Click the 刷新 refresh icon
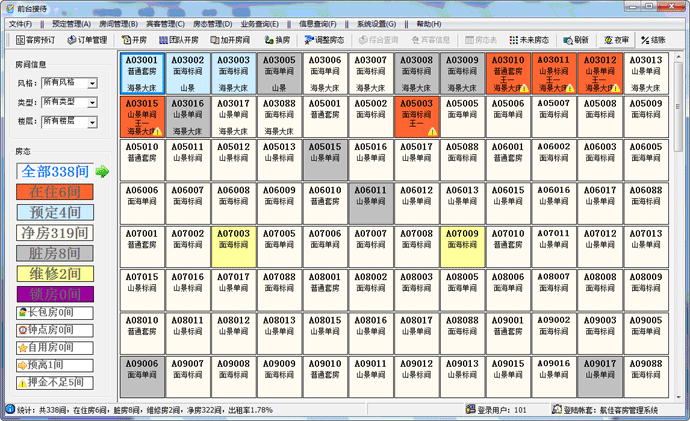The width and height of the screenshot is (690, 421). (575, 40)
